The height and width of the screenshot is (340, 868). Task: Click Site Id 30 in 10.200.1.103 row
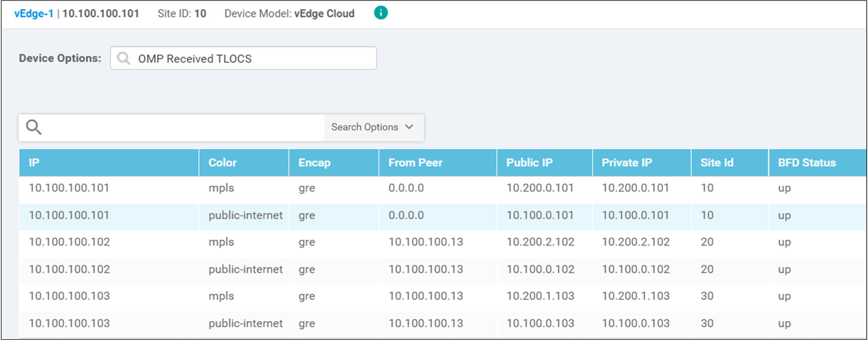(707, 296)
